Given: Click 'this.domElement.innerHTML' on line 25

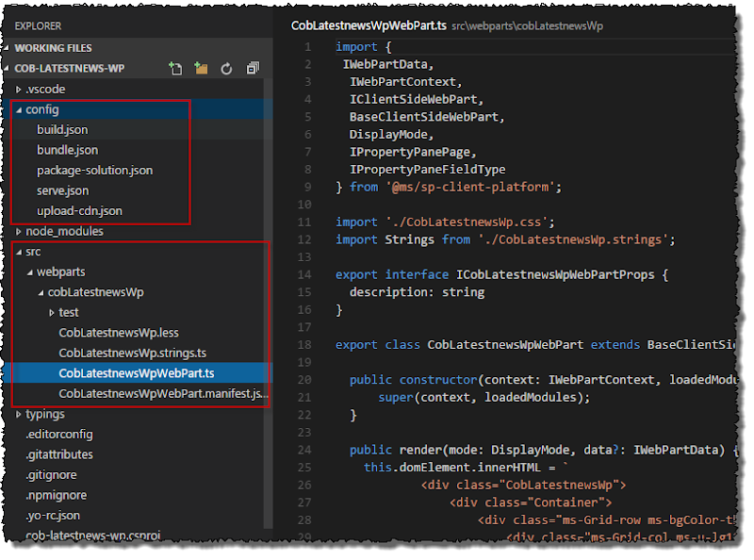Looking at the screenshot, I should [452, 468].
